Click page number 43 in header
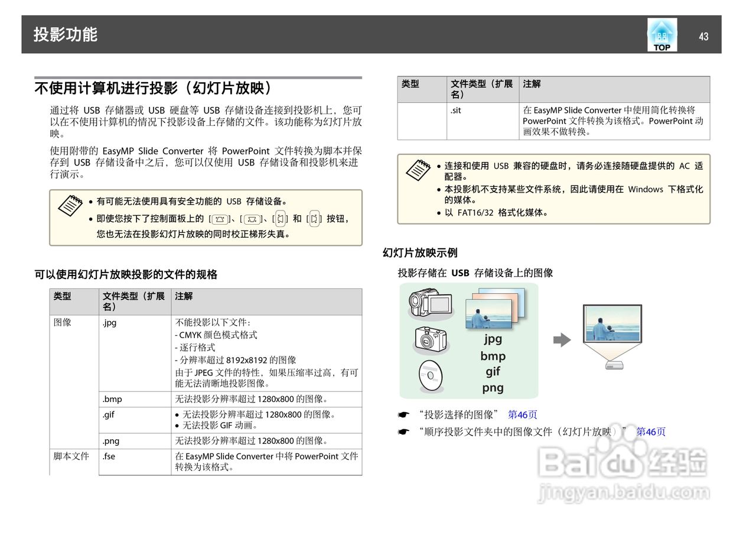This screenshot has height=535, width=756. tap(703, 37)
